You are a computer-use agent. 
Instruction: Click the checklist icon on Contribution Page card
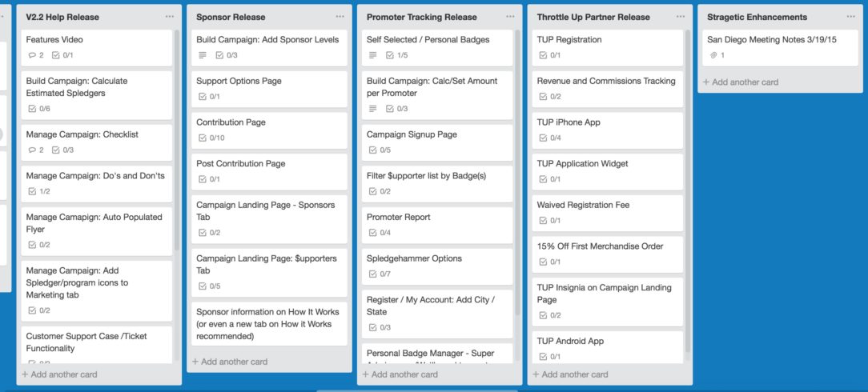(x=202, y=138)
